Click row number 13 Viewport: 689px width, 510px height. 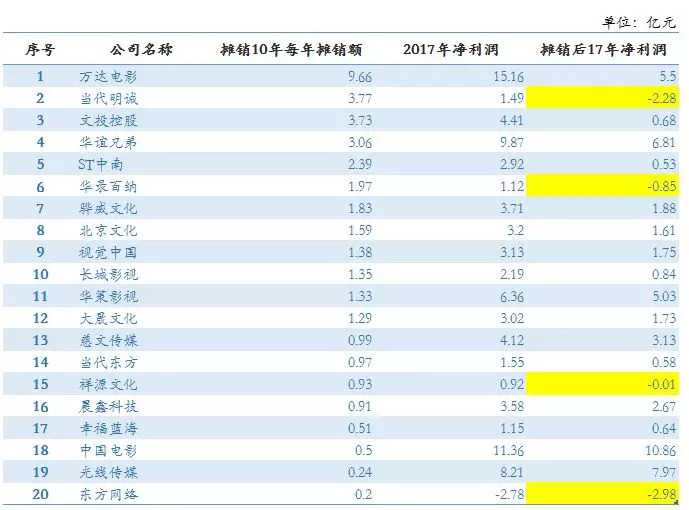[x=40, y=340]
